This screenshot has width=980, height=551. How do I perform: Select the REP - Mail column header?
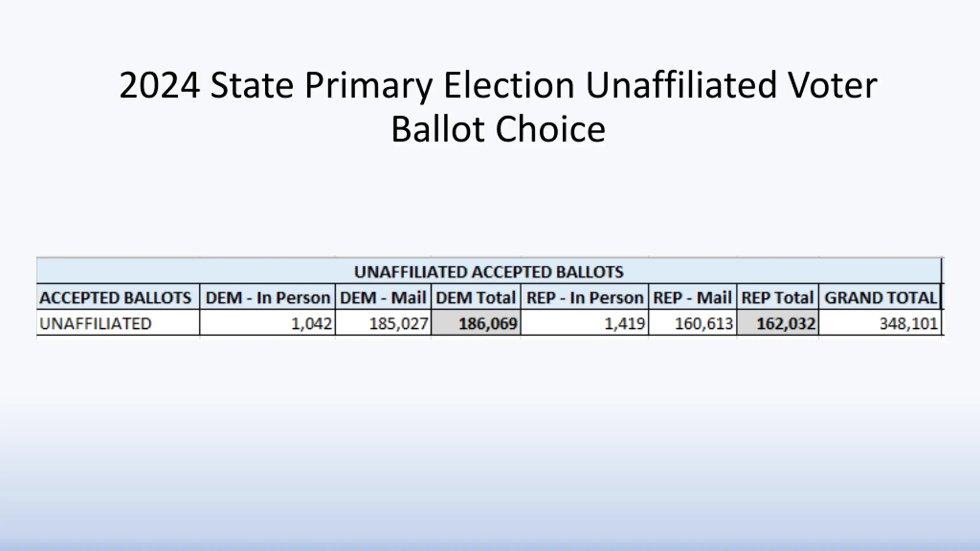693,297
